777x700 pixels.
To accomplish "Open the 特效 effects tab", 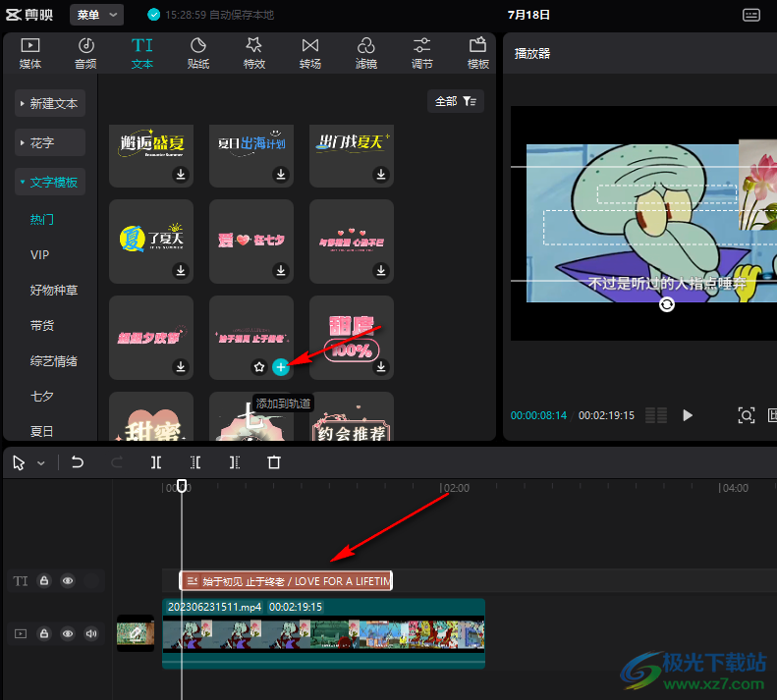I will [254, 53].
